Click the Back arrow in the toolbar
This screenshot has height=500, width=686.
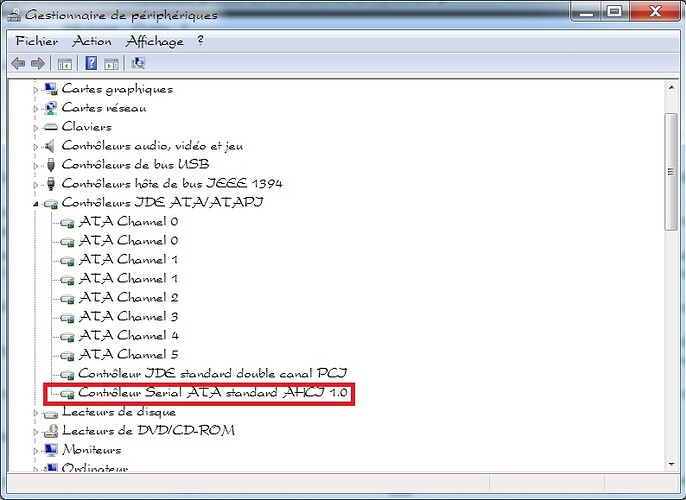click(x=18, y=63)
